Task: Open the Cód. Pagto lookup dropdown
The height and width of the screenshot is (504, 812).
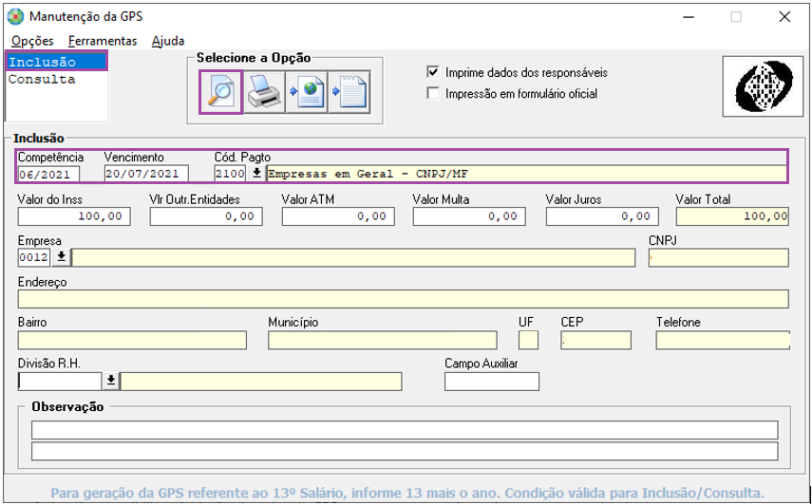Action: point(255,174)
